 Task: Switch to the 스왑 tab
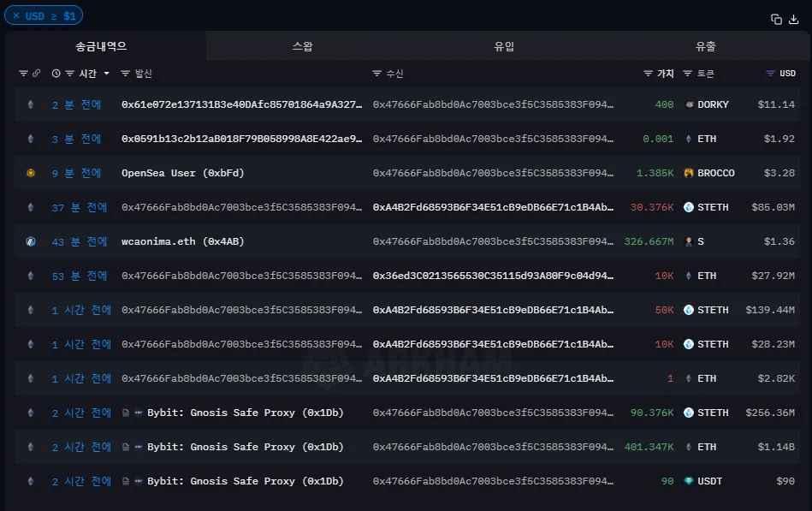pos(303,46)
